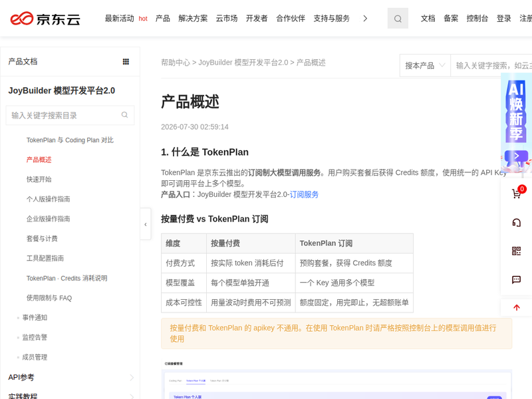This screenshot has height=399, width=532.
Task: Click the JoyBuilder 模型开发平台2.0 sidebar title
Action: pyautogui.click(x=62, y=90)
